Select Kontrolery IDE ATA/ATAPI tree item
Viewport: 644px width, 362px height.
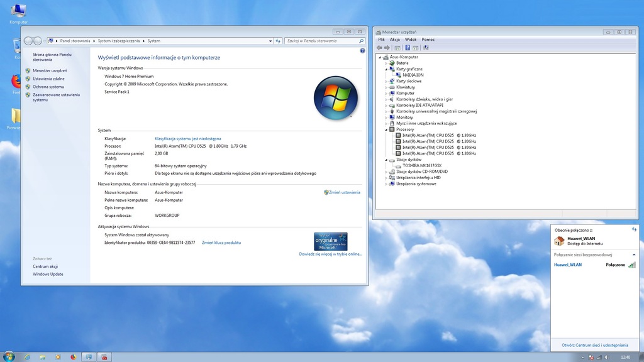(x=419, y=106)
